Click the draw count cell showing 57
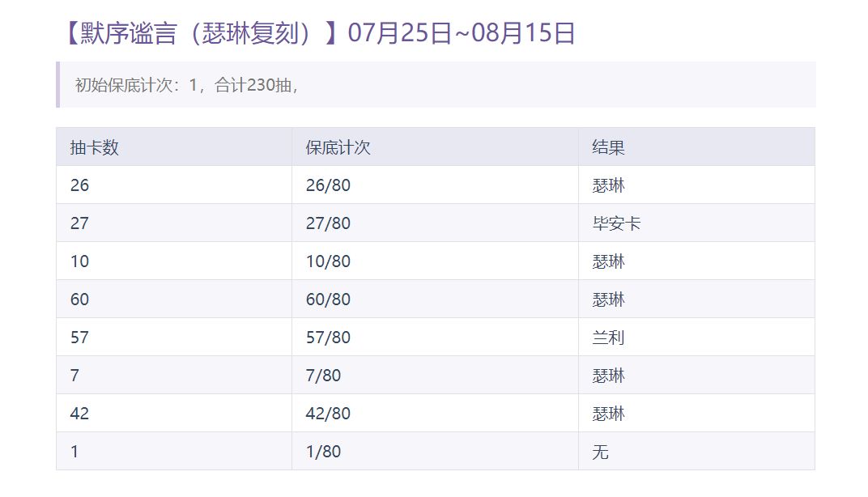 pos(174,337)
